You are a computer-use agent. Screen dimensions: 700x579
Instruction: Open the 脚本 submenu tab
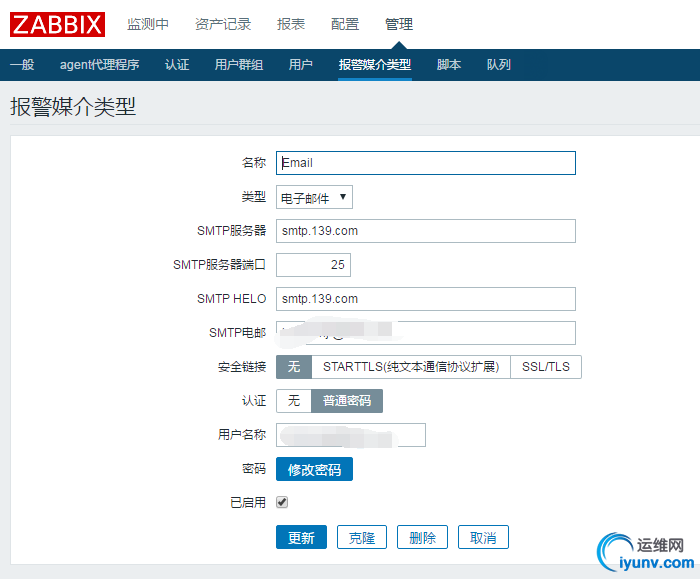coord(449,65)
